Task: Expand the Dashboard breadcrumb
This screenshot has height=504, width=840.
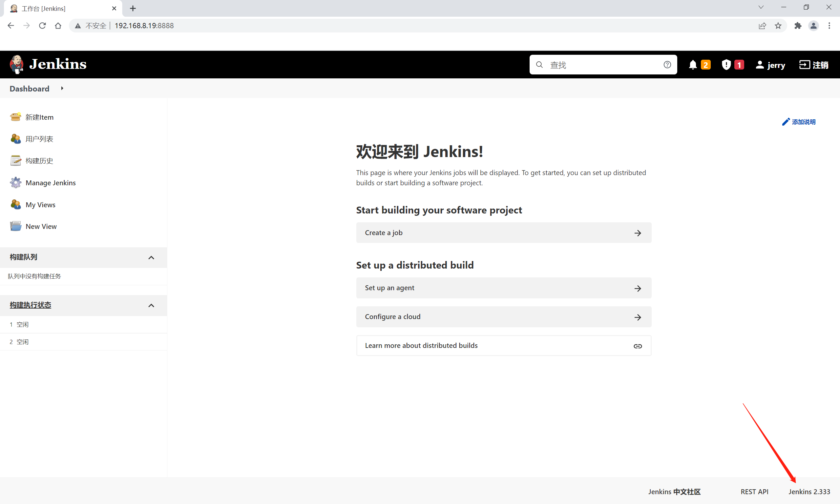Action: tap(62, 88)
